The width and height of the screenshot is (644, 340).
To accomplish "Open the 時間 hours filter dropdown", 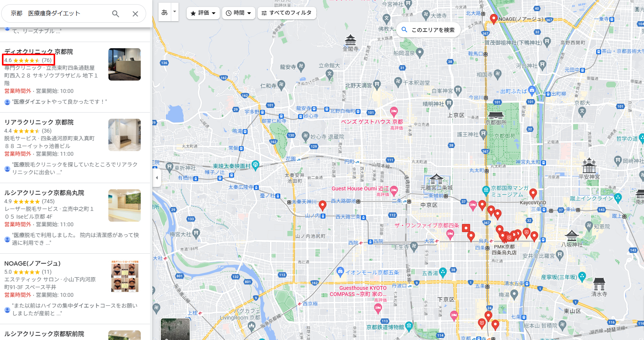I will click(238, 13).
